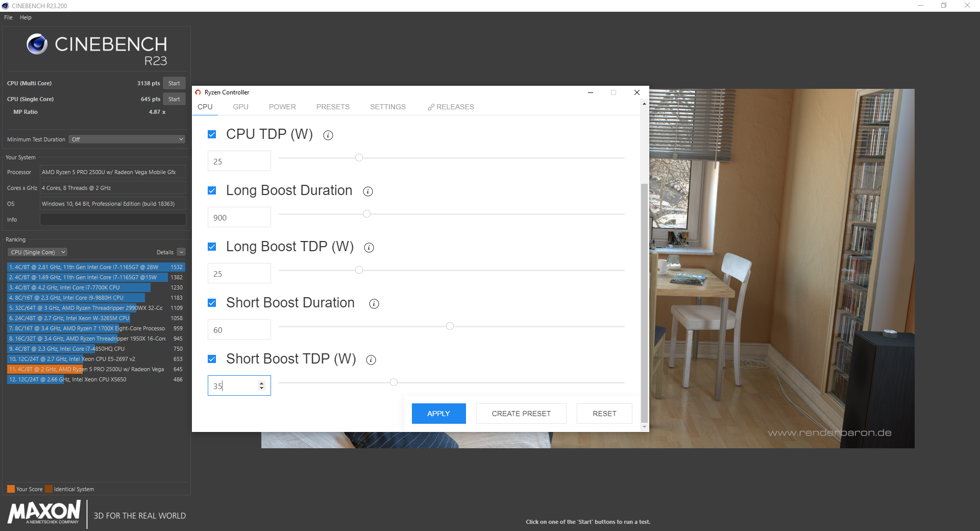980x531 pixels.
Task: Click the Your Score orange legend swatch
Action: pyautogui.click(x=11, y=489)
